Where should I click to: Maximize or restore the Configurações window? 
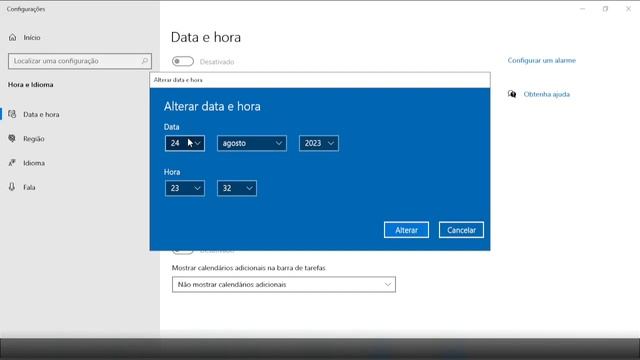point(605,9)
